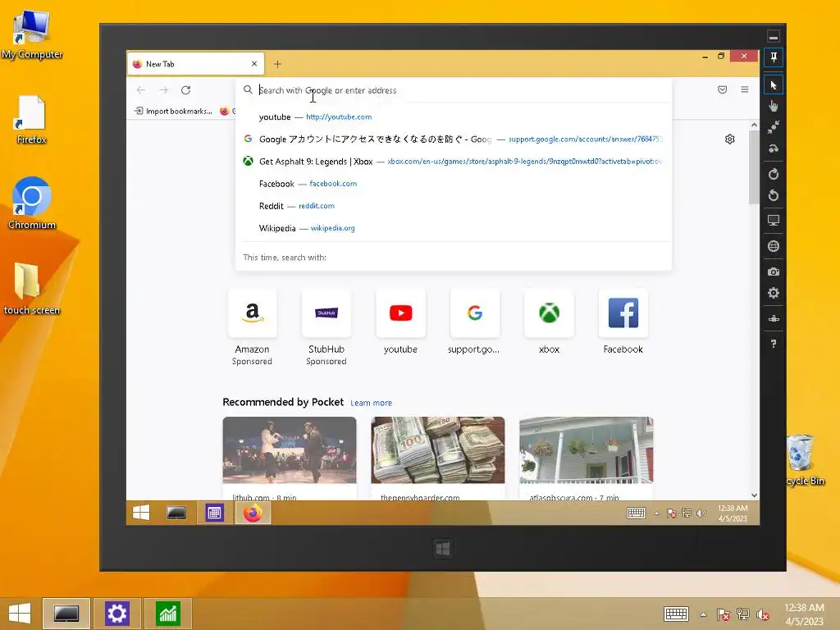Open network properties icon in simulator sidebar
Viewport: 840px width, 630px height.
click(773, 319)
